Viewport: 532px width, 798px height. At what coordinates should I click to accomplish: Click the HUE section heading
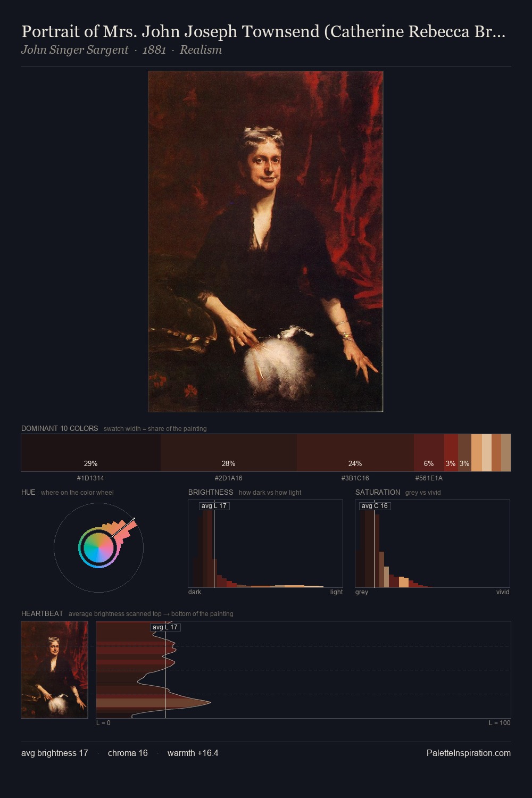click(x=28, y=492)
